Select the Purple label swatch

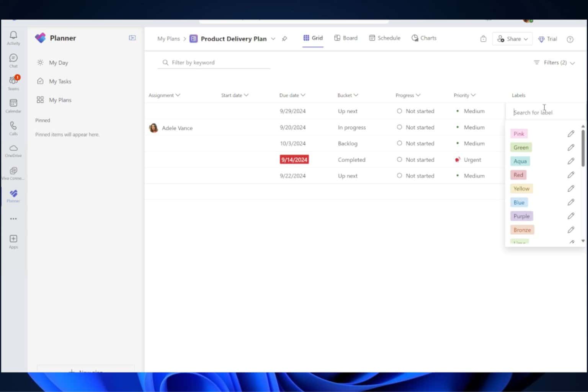(521, 216)
